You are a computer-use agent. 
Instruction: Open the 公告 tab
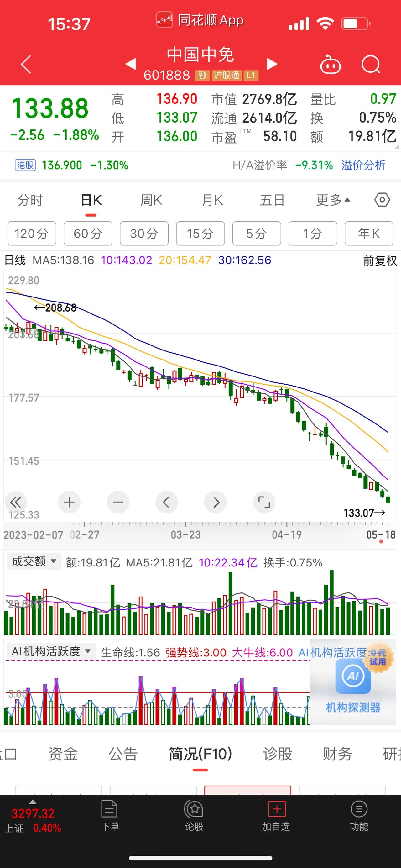(x=123, y=754)
